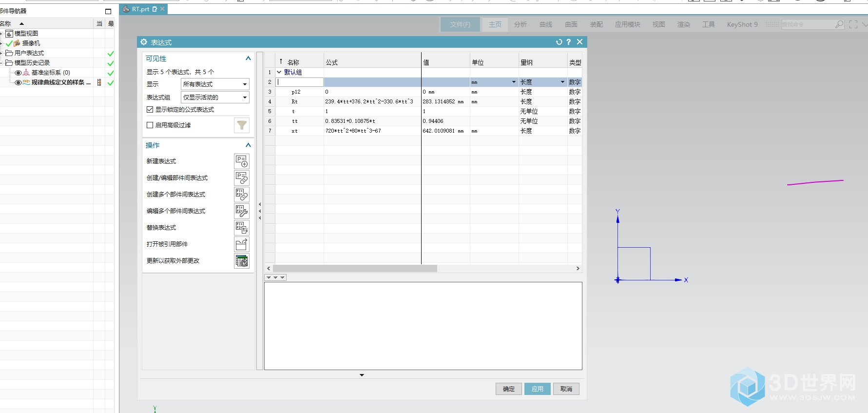Viewport: 868px width, 413px height.
Task: Click the 取消 button
Action: pyautogui.click(x=566, y=389)
